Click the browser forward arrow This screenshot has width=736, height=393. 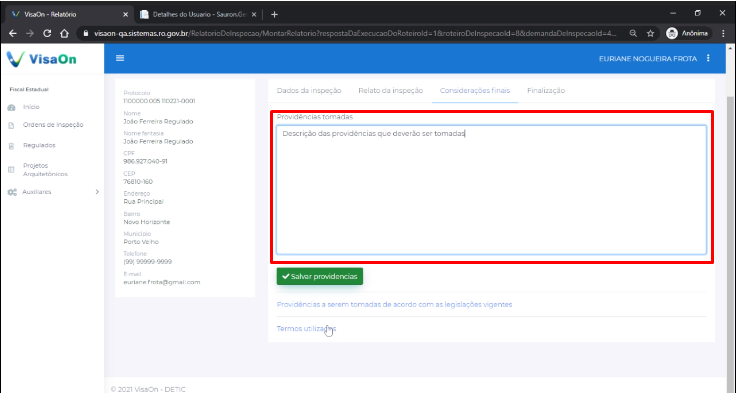[x=30, y=33]
